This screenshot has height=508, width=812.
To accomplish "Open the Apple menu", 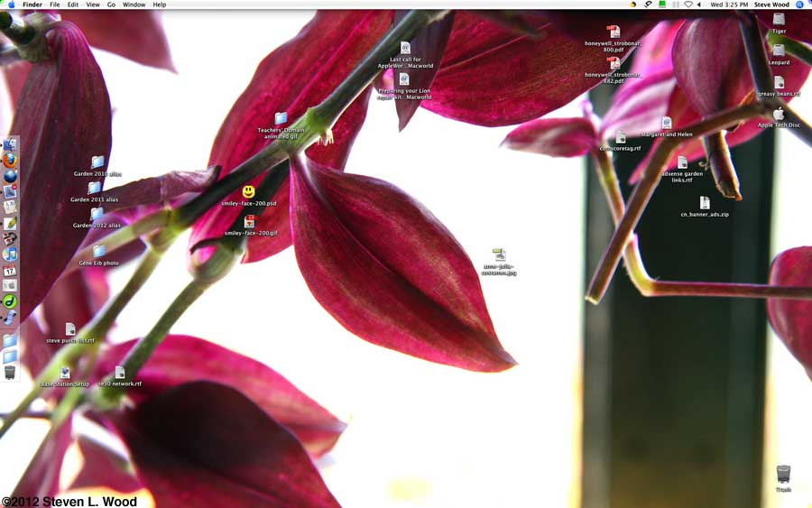I will (x=11, y=5).
